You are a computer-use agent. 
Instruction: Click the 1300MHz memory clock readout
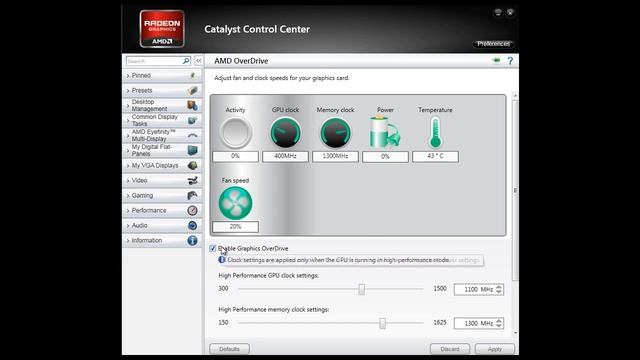tap(335, 156)
